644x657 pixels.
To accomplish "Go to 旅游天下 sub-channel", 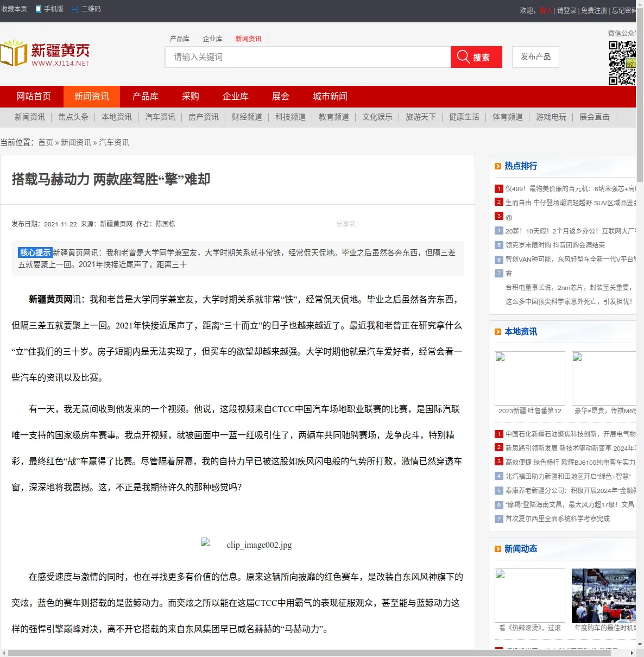I will 421,117.
